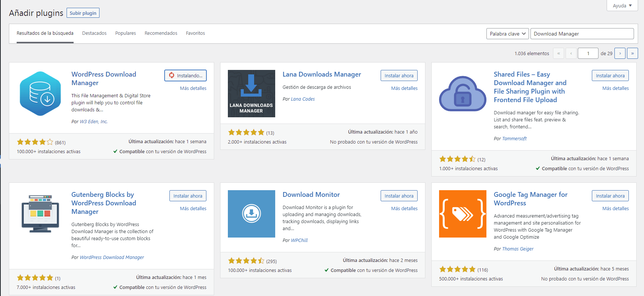Install Lana Downloads Manager now
Image resolution: width=644 pixels, height=296 pixels.
click(x=399, y=75)
